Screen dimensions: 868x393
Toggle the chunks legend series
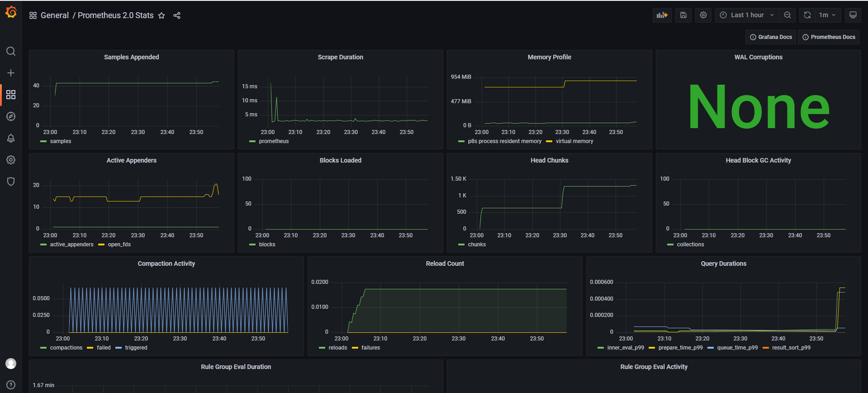click(x=477, y=244)
